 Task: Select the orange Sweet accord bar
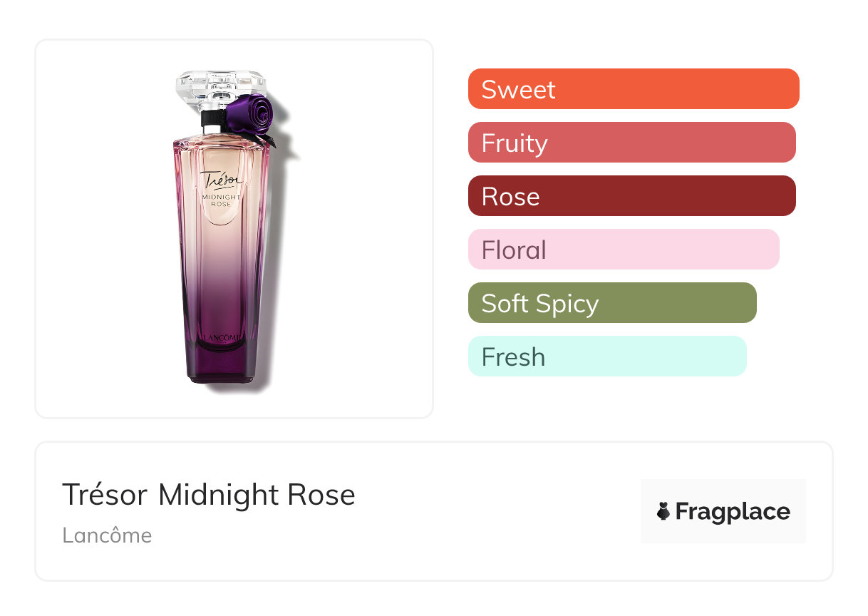pos(633,89)
